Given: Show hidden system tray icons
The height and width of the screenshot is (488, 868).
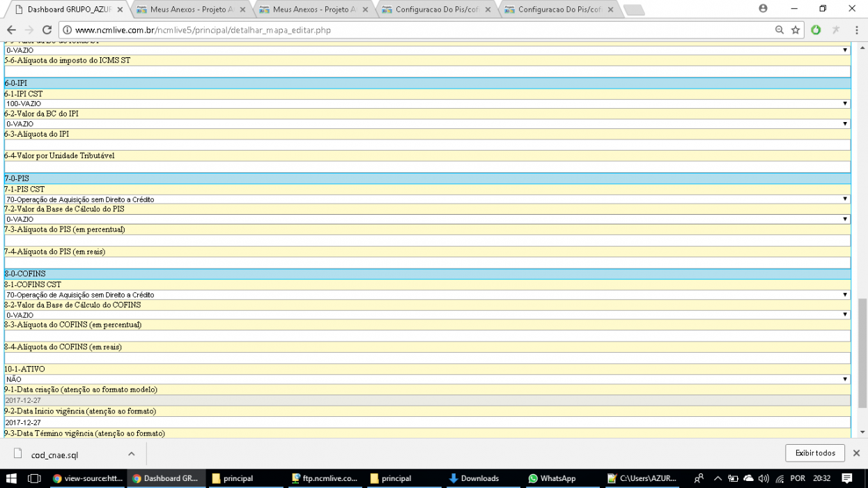Looking at the screenshot, I should [x=718, y=478].
